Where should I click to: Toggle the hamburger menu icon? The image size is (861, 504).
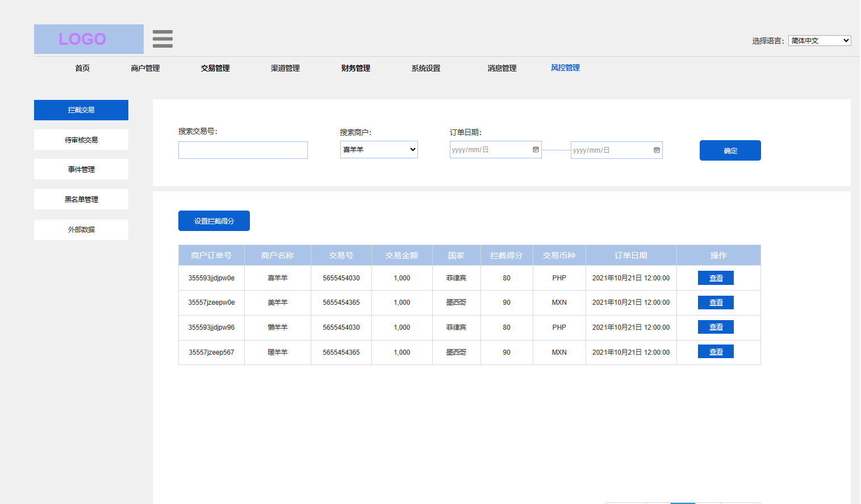162,39
